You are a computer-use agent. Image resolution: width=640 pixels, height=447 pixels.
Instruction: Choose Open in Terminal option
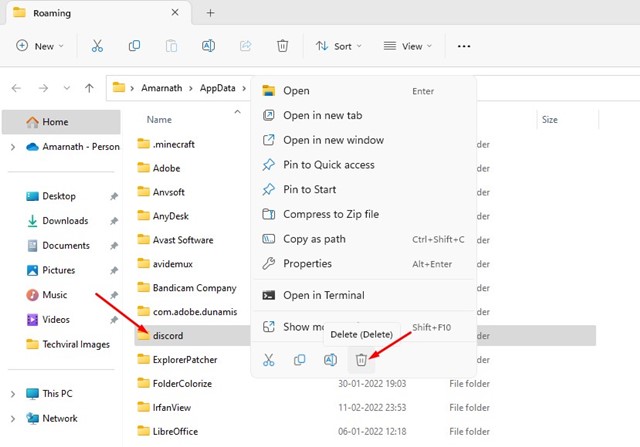pos(323,295)
